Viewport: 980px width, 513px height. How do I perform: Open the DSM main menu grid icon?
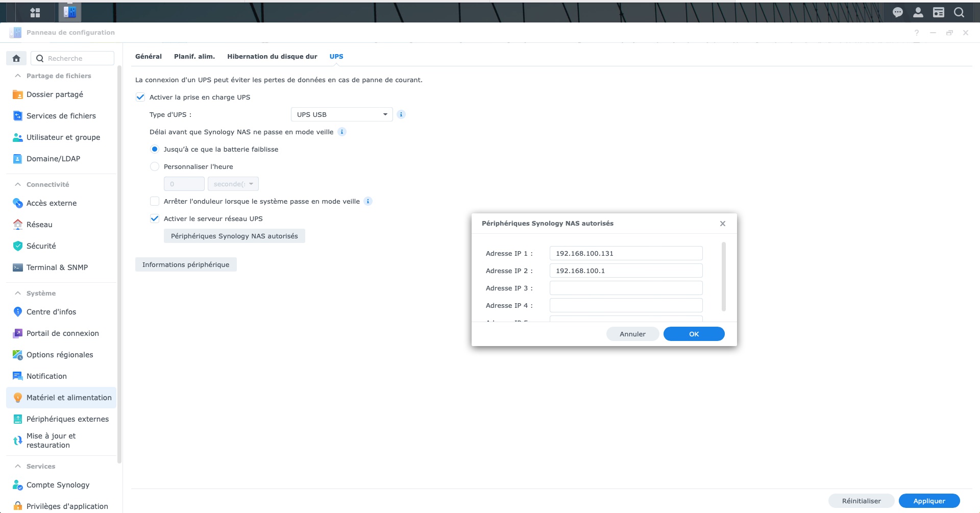35,12
